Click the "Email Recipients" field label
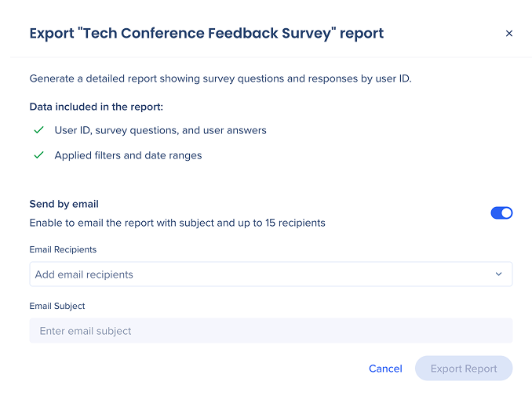This screenshot has width=532, height=396. [x=63, y=249]
